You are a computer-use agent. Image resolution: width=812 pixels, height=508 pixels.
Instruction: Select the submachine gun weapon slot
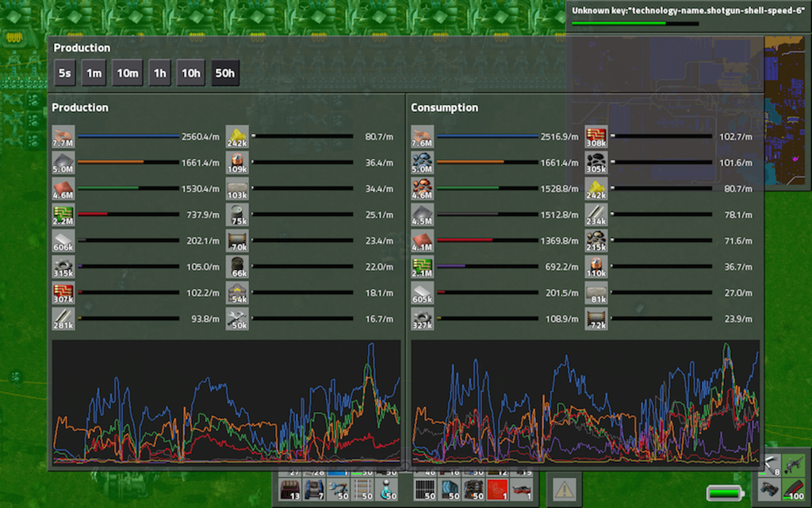[794, 465]
